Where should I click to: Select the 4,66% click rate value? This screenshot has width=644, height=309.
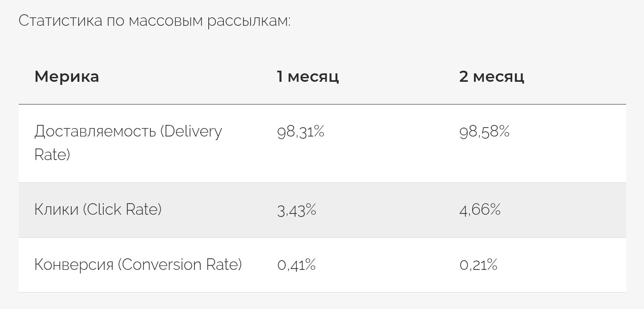(x=480, y=210)
